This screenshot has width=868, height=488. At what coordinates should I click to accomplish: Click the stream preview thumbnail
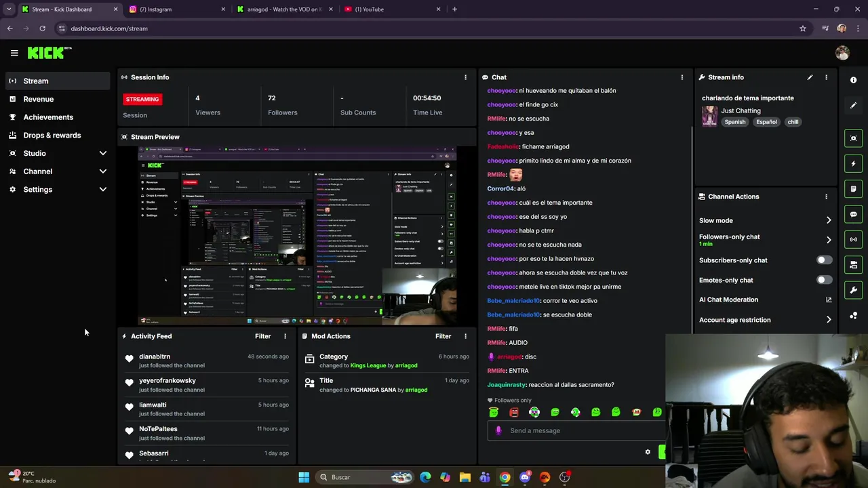point(297,235)
